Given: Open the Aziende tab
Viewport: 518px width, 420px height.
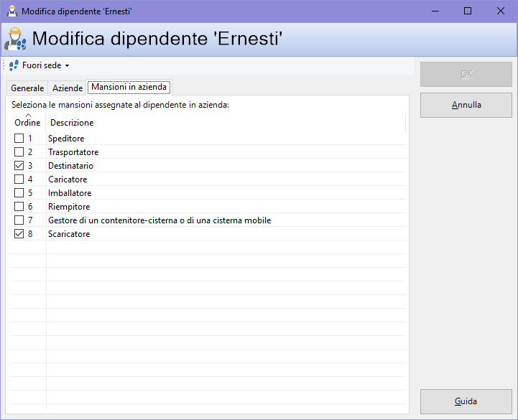Looking at the screenshot, I should point(68,88).
